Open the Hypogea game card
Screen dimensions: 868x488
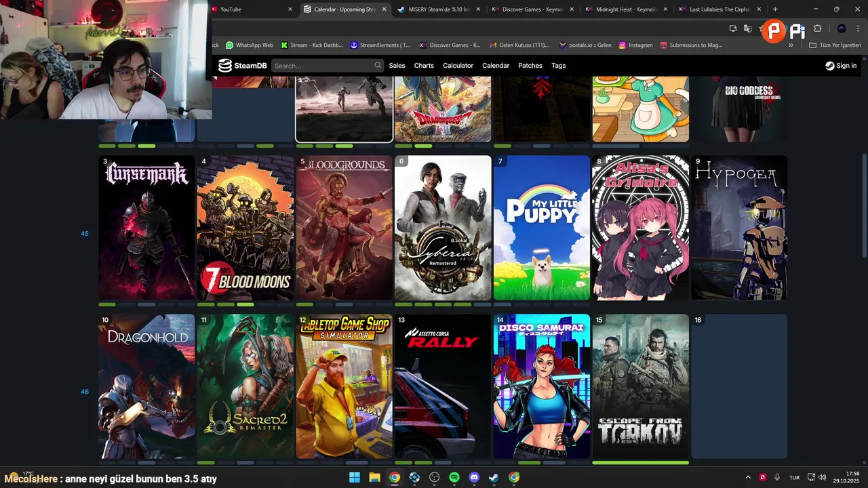coord(739,228)
